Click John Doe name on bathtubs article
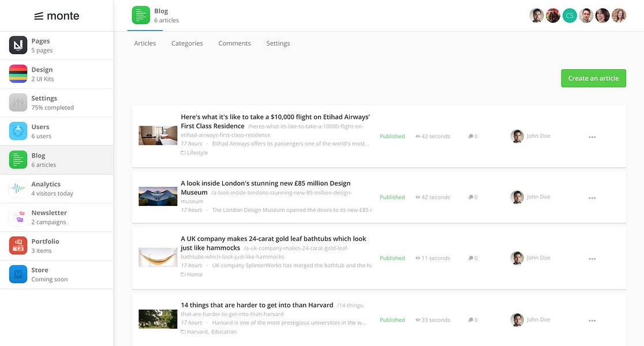The width and height of the screenshot is (644, 346). (538, 258)
